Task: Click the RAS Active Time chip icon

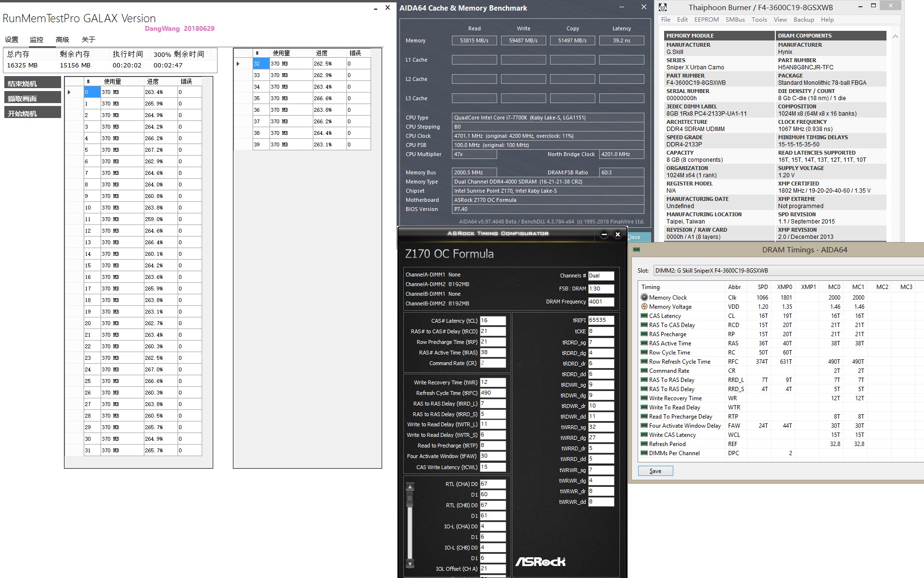Action: 644,343
